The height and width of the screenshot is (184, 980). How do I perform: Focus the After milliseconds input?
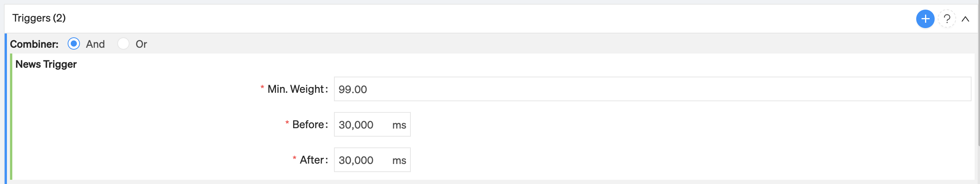[x=372, y=160]
